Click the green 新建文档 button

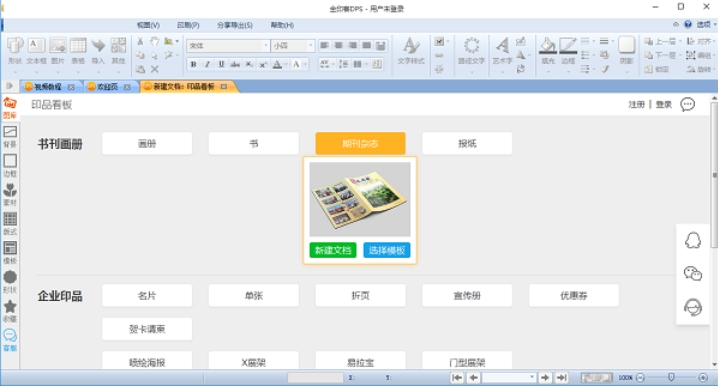click(x=333, y=250)
